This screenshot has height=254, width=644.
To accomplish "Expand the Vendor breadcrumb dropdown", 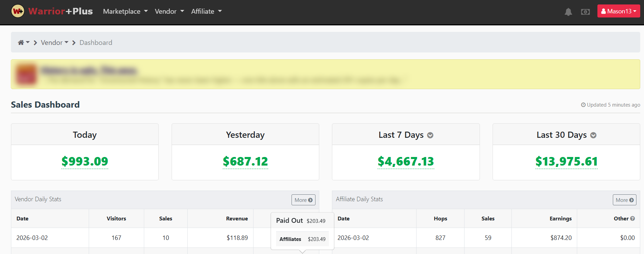I will pyautogui.click(x=54, y=43).
